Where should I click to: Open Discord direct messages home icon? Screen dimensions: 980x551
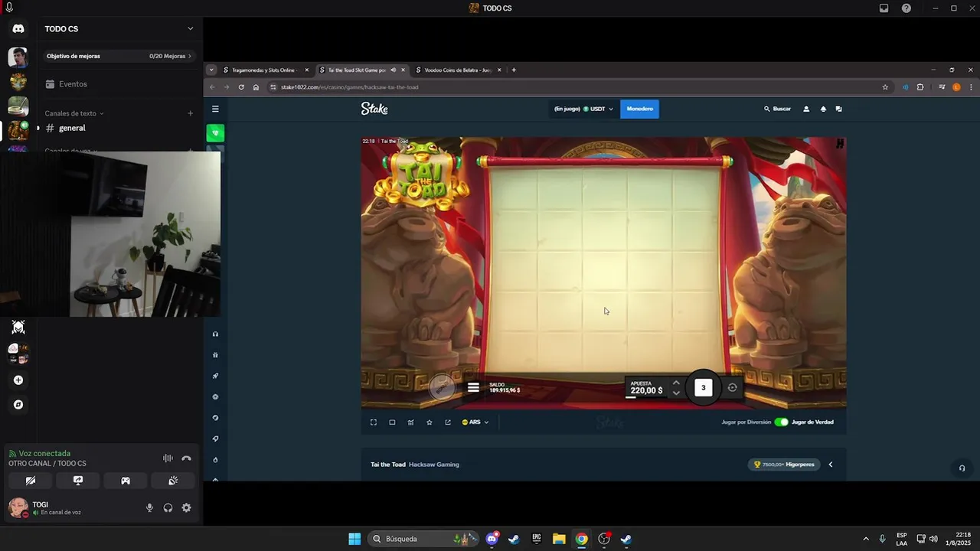[18, 29]
